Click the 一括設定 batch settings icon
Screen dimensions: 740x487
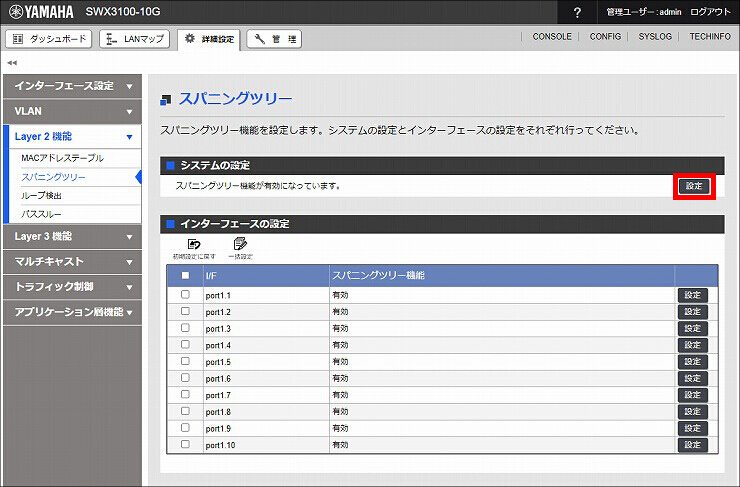240,249
